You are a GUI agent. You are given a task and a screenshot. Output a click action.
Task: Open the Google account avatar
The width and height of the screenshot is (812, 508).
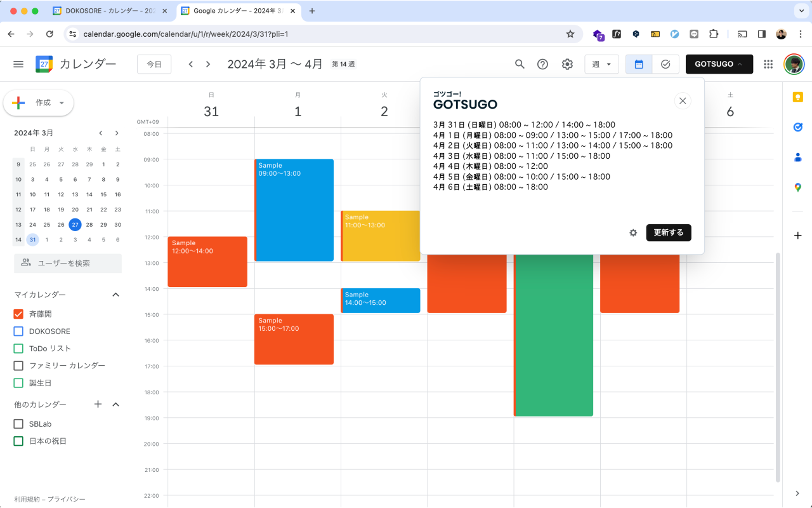[x=794, y=64]
